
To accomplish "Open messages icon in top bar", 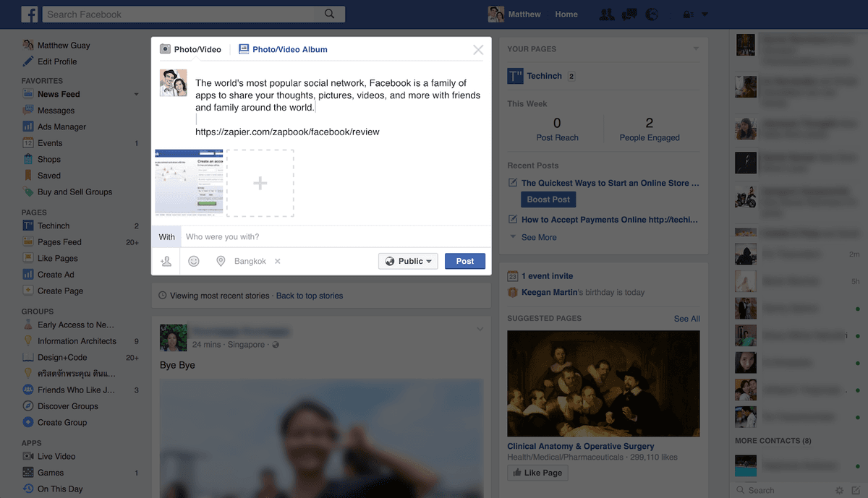I will click(x=629, y=14).
